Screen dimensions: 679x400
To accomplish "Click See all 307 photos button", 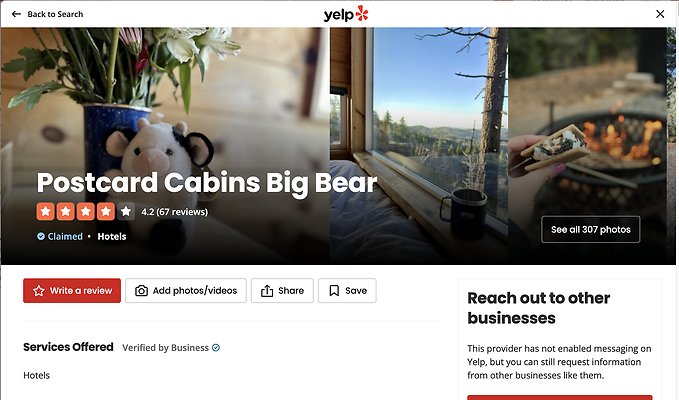I will point(591,229).
